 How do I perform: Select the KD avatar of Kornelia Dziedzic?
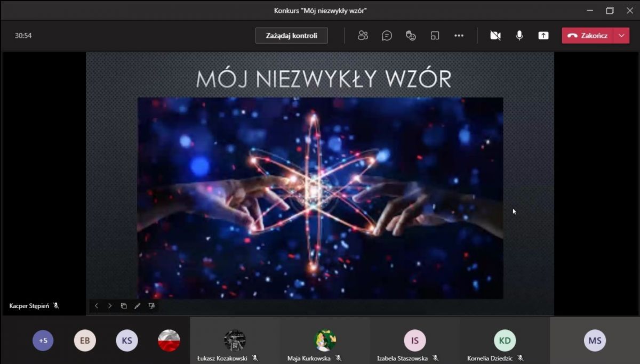505,341
